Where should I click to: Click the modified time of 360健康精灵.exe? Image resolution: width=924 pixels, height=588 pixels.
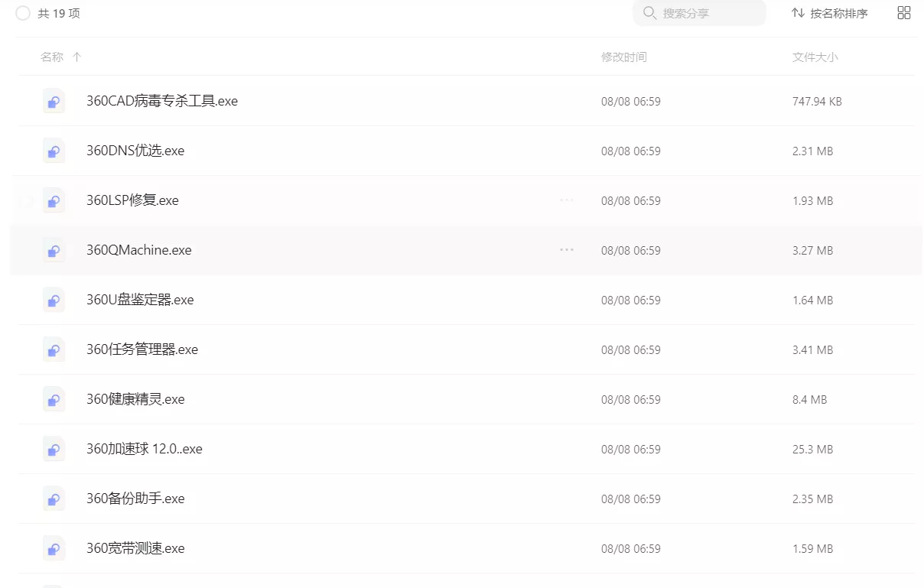point(631,399)
